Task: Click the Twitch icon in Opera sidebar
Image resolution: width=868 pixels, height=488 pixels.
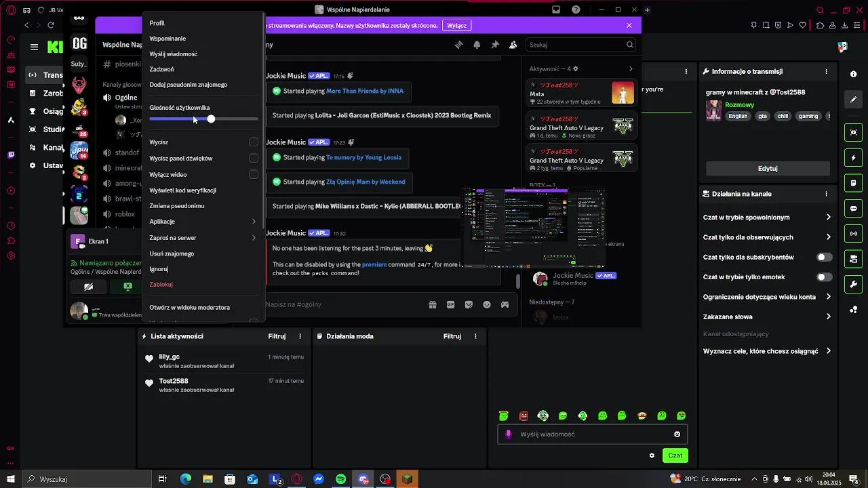Action: click(11, 155)
